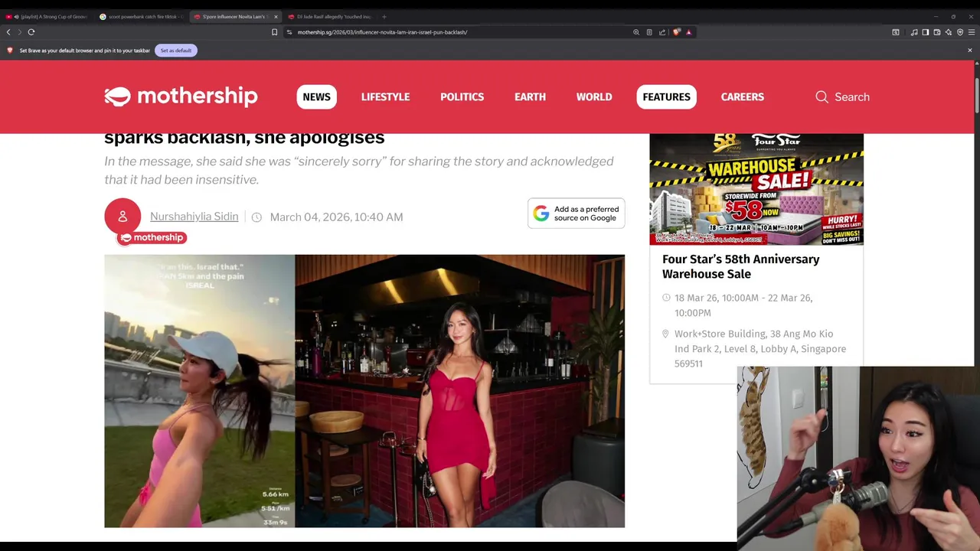The width and height of the screenshot is (980, 551).
Task: Open the Brave Wallet icon
Action: [x=937, y=32]
